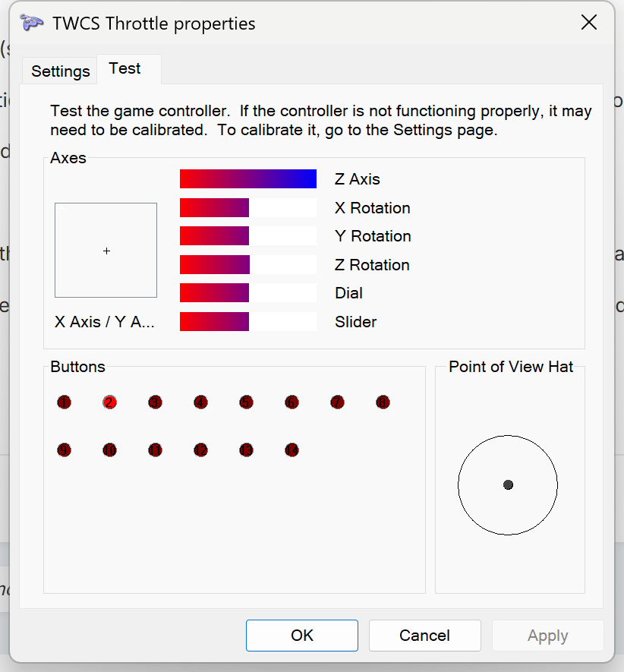Click the Z Axis gradient bar
This screenshot has width=624, height=672.
pyautogui.click(x=248, y=179)
